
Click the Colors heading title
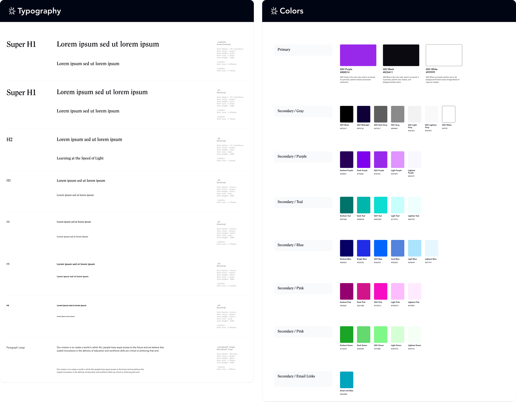[291, 11]
